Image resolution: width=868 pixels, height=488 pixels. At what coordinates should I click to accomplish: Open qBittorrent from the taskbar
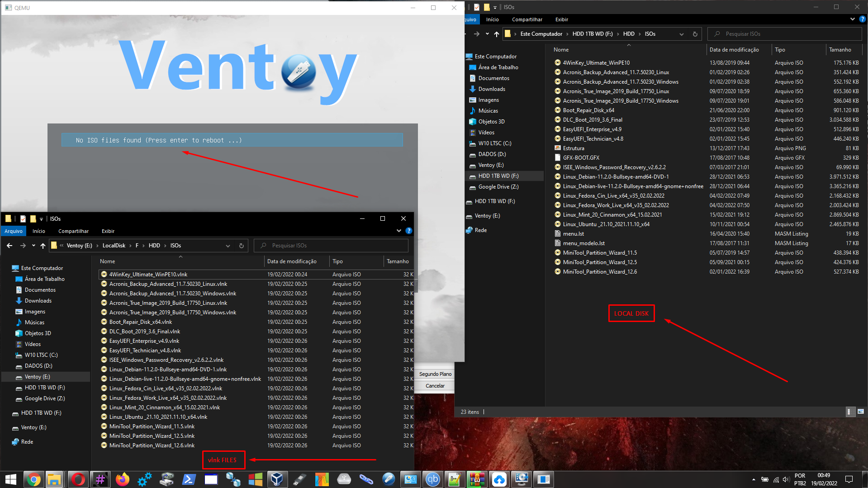click(x=433, y=479)
